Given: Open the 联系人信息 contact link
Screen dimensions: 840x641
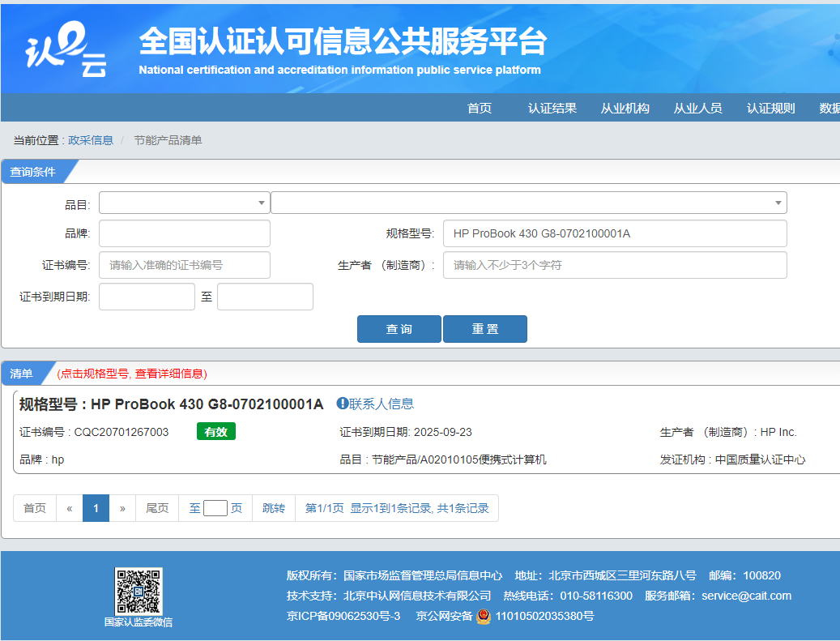Looking at the screenshot, I should 382,404.
